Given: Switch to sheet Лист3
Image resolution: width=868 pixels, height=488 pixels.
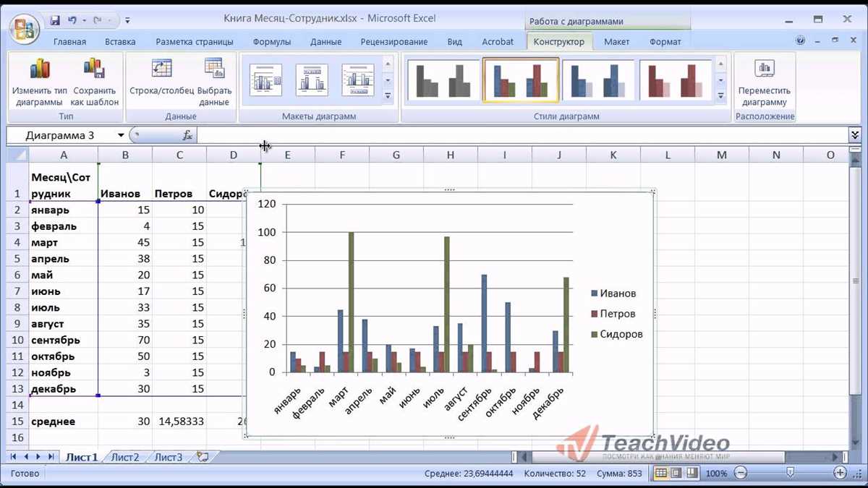Looking at the screenshot, I should pyautogui.click(x=169, y=457).
